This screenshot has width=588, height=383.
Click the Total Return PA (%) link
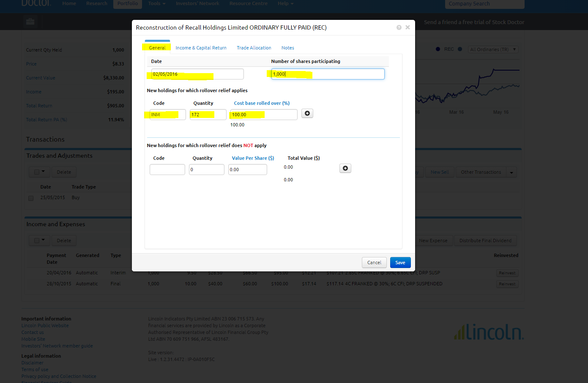(46, 120)
